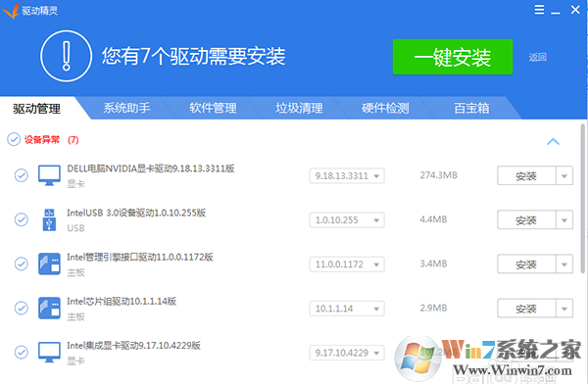Toggle checkbox for DELL NVIDIA graphics driver
588x384 pixels.
[22, 175]
